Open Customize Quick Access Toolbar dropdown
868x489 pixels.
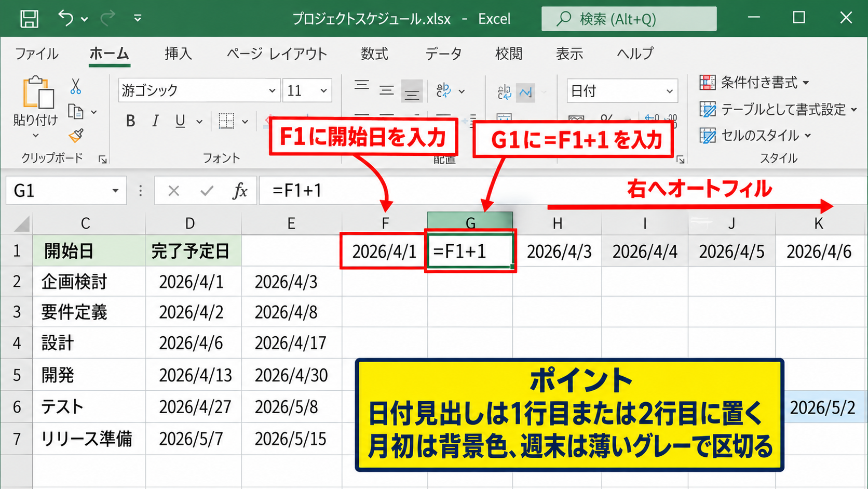point(138,18)
